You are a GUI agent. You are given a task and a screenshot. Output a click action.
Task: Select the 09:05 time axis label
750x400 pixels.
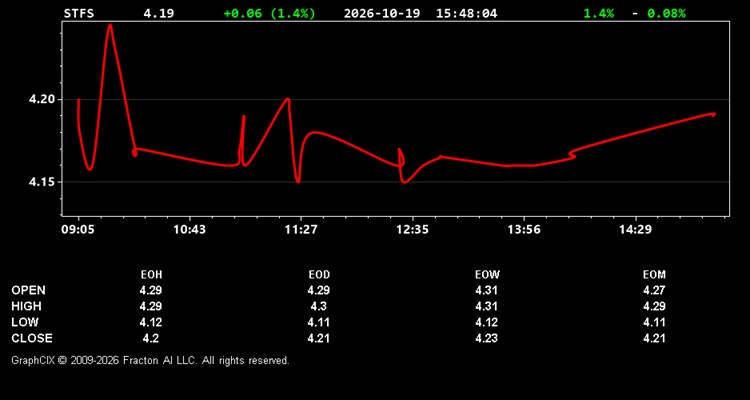pos(78,230)
